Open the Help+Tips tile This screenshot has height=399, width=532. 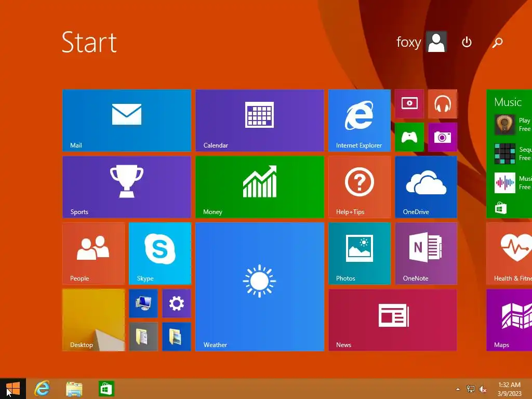(360, 187)
